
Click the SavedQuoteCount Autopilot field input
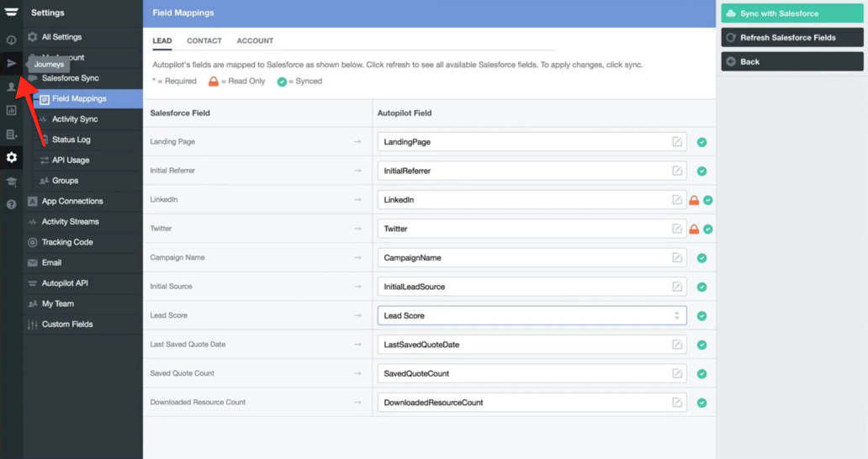[532, 373]
